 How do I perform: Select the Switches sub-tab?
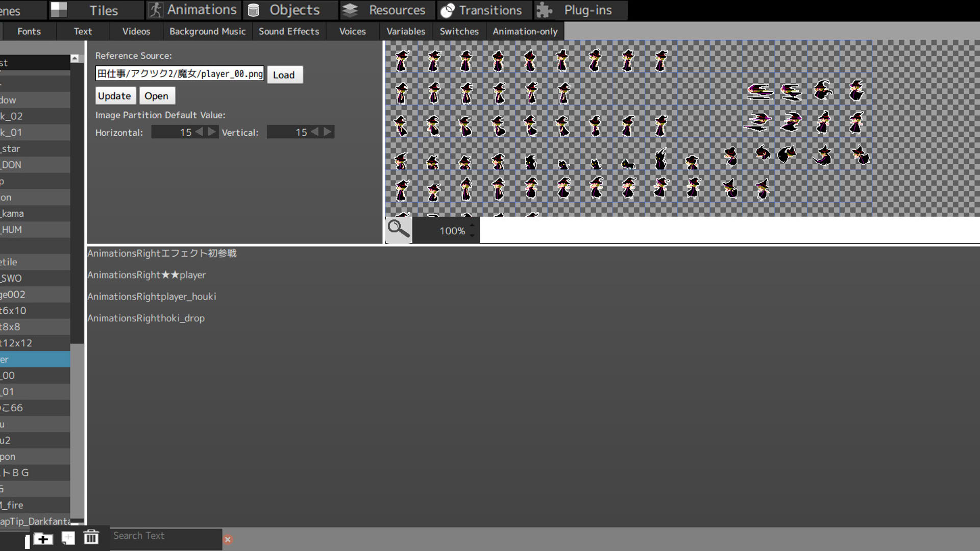pyautogui.click(x=459, y=31)
